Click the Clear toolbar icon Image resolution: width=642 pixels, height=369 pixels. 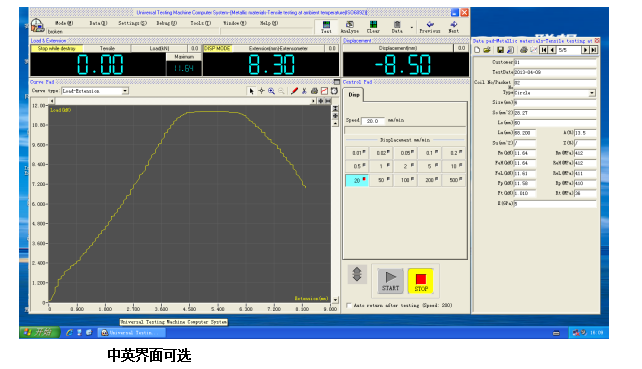[373, 27]
